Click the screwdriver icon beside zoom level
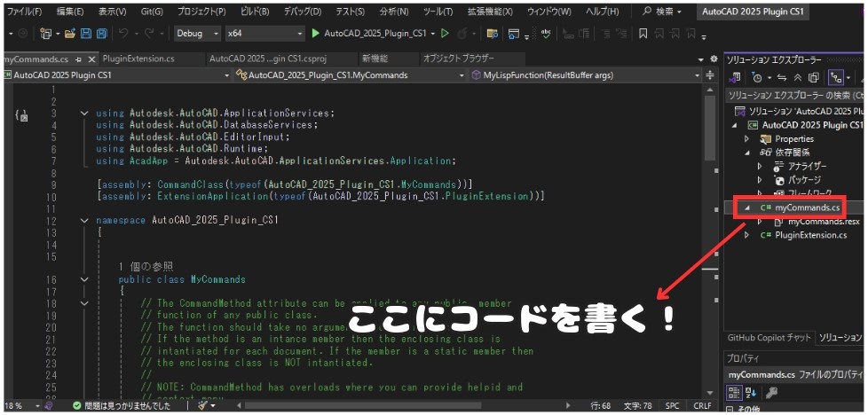The height and width of the screenshot is (415, 868). 49,405
